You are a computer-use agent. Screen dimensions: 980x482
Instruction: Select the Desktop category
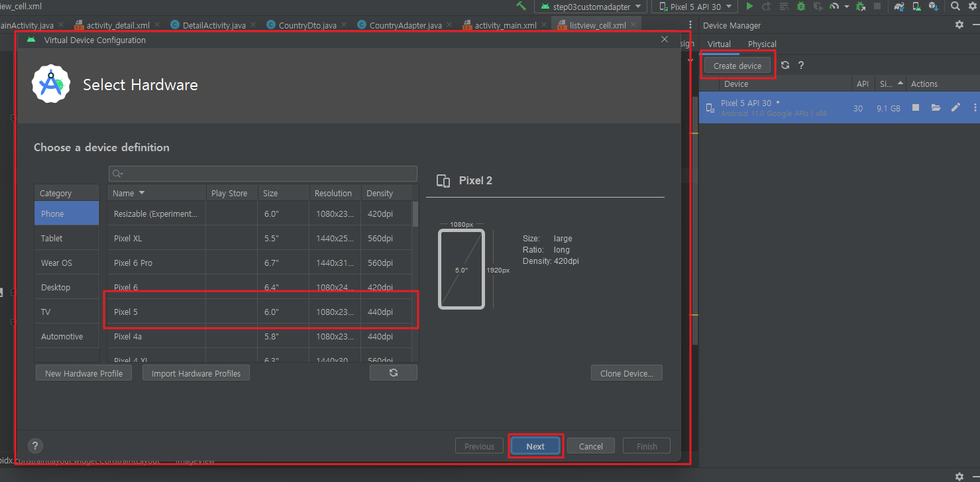[67, 287]
